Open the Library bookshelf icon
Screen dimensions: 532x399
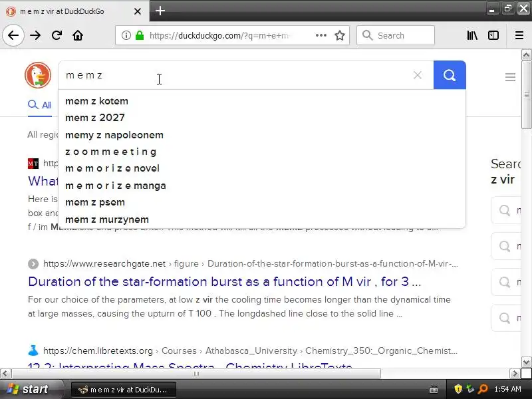coord(472,35)
